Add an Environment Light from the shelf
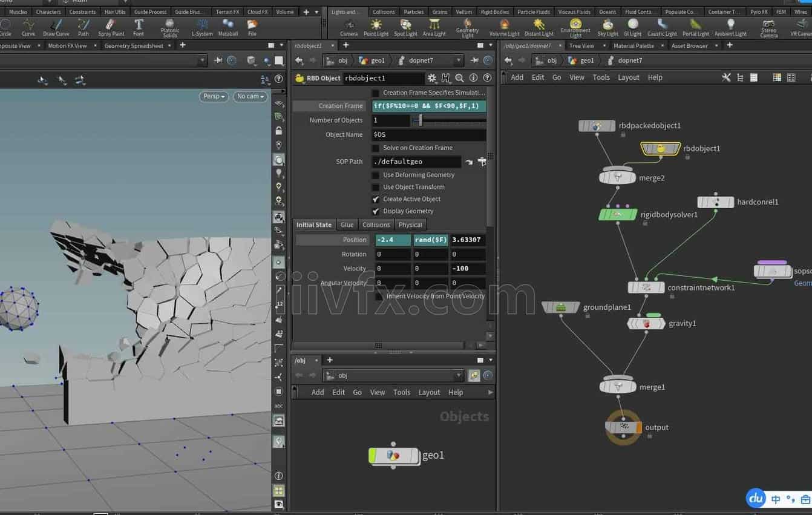 pyautogui.click(x=575, y=28)
